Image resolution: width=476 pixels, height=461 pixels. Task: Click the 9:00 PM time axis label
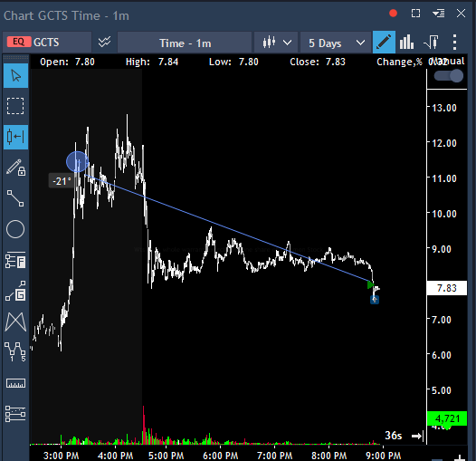pos(383,456)
